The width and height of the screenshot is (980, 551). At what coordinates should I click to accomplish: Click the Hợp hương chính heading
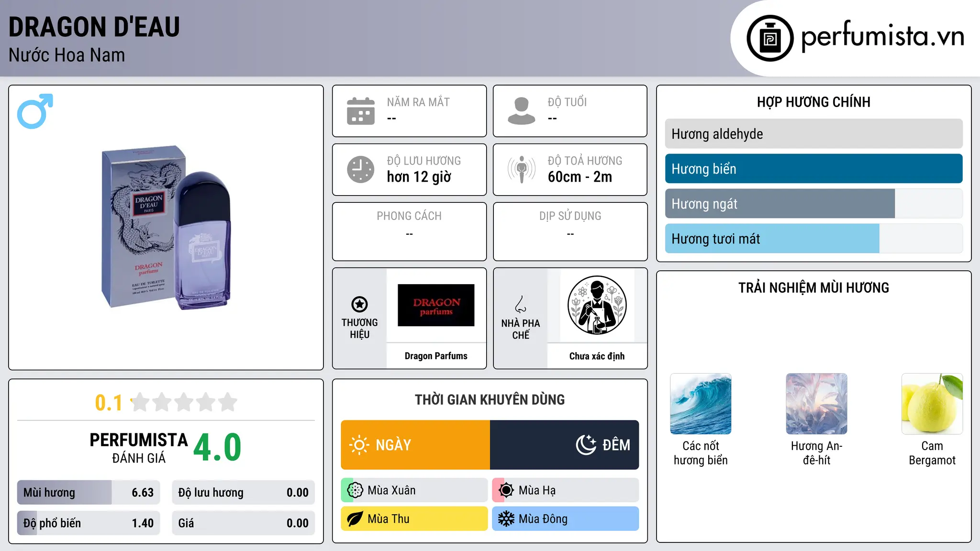point(813,102)
